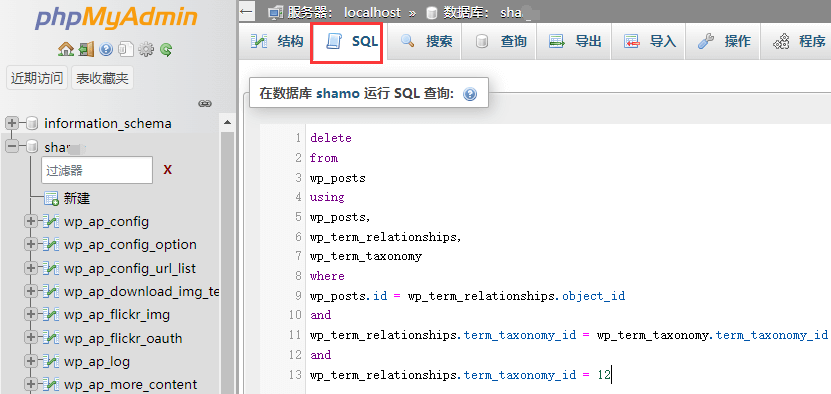Open the 导入 (Import) tab
Image resolution: width=831 pixels, height=394 pixels.
(x=649, y=41)
